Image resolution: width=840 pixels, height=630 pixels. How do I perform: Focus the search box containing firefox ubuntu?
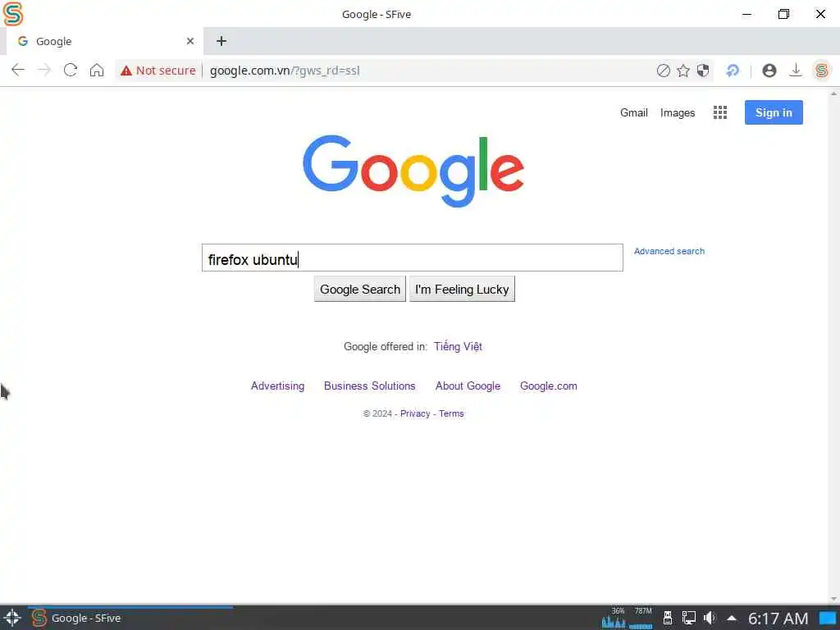413,258
